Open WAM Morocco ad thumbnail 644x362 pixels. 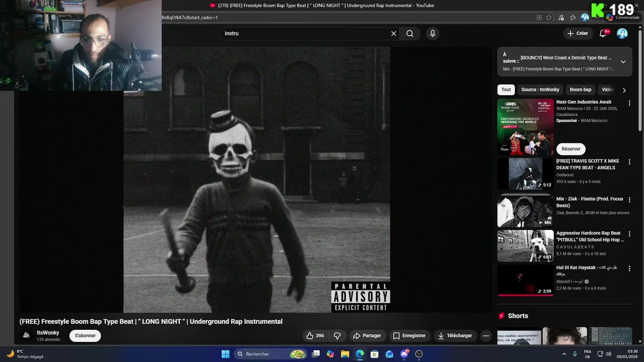525,127
